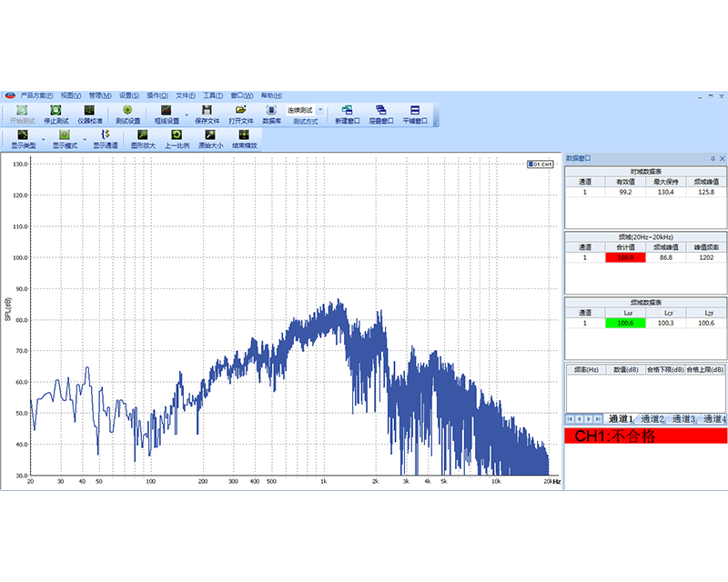Cascade windows using 层叠窗口

[380, 115]
